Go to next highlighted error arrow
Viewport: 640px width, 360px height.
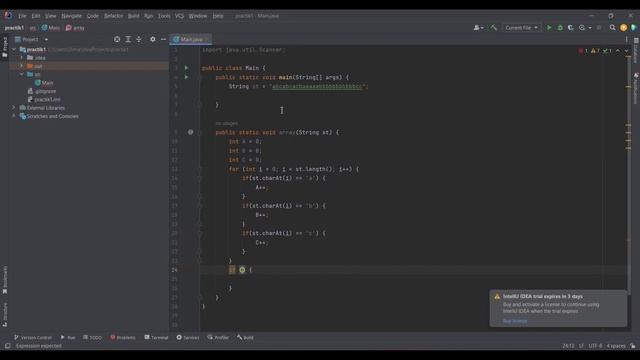pyautogui.click(x=627, y=51)
